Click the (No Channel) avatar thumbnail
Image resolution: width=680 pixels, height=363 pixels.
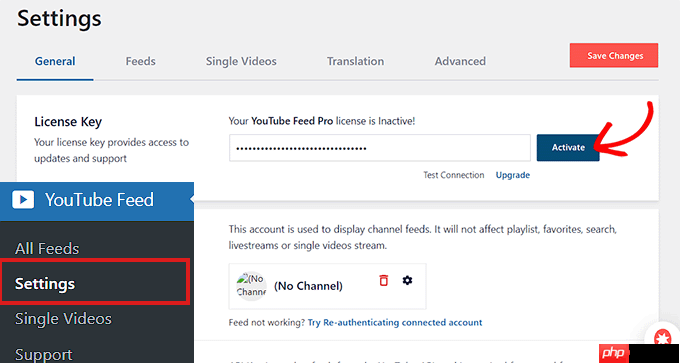coord(251,286)
